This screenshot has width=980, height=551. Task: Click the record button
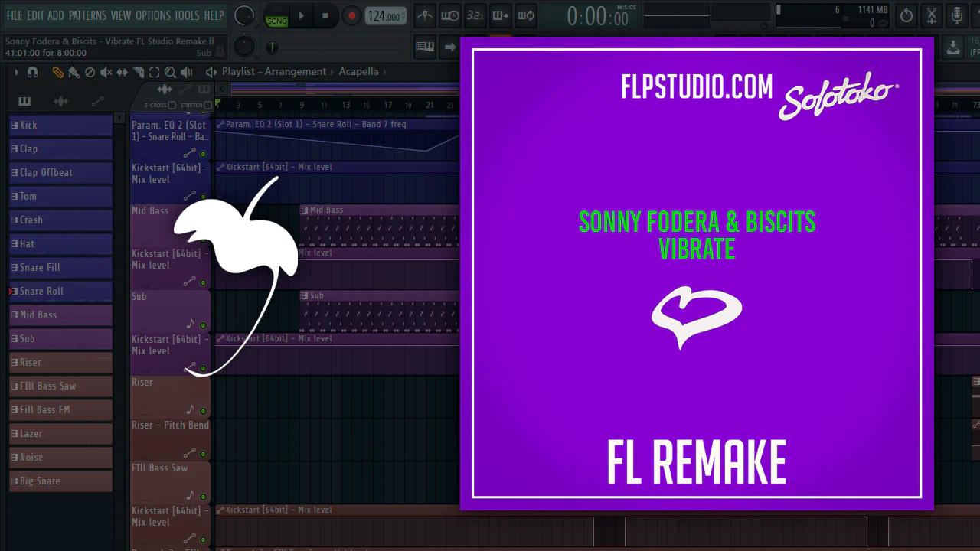tap(351, 15)
